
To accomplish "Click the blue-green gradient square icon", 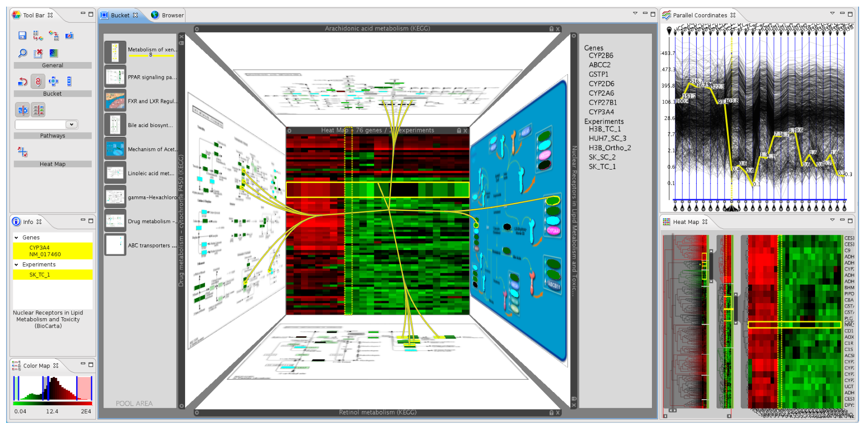I will pos(53,53).
